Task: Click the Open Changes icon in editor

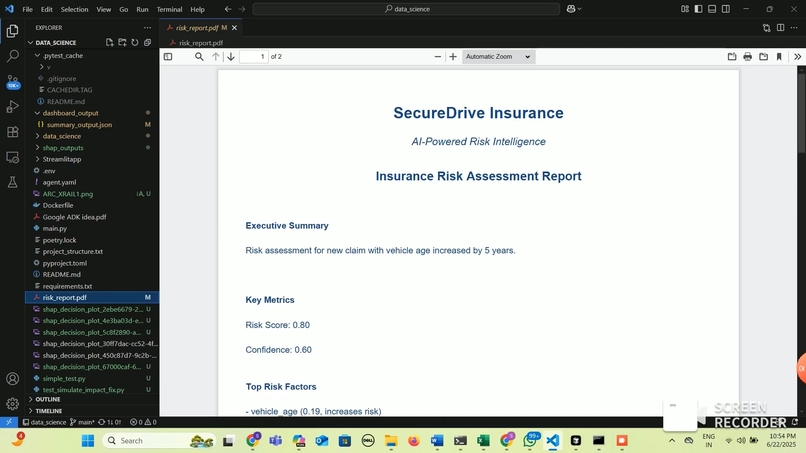Action: [766, 28]
